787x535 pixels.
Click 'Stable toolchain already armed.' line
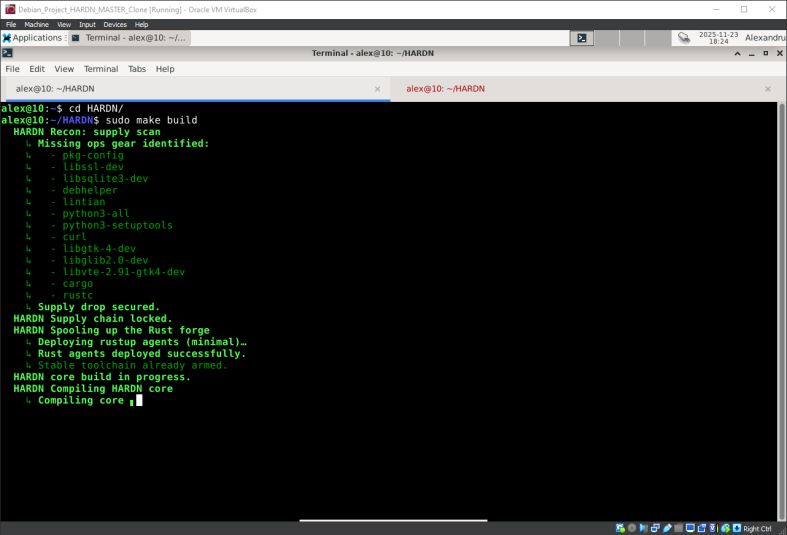coord(133,365)
